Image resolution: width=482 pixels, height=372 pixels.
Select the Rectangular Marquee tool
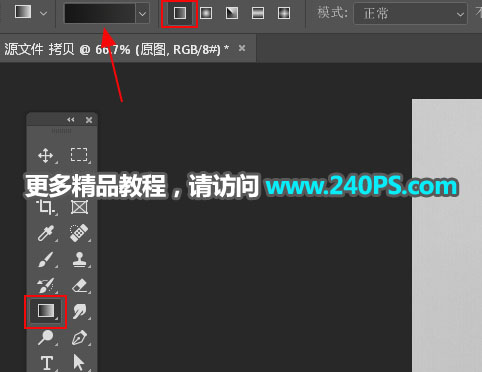pos(79,155)
